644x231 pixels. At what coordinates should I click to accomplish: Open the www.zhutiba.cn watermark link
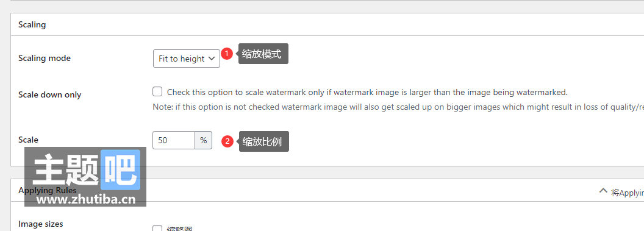[86, 199]
